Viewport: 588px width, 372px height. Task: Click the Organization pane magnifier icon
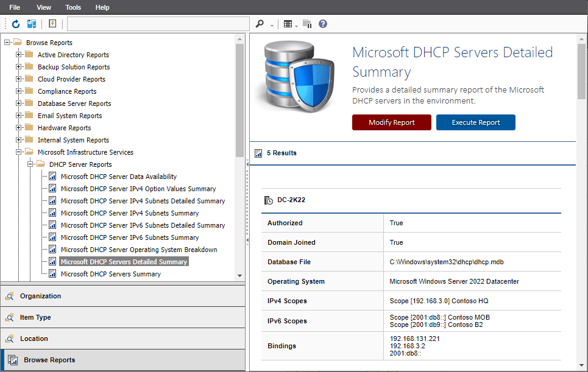[10, 296]
